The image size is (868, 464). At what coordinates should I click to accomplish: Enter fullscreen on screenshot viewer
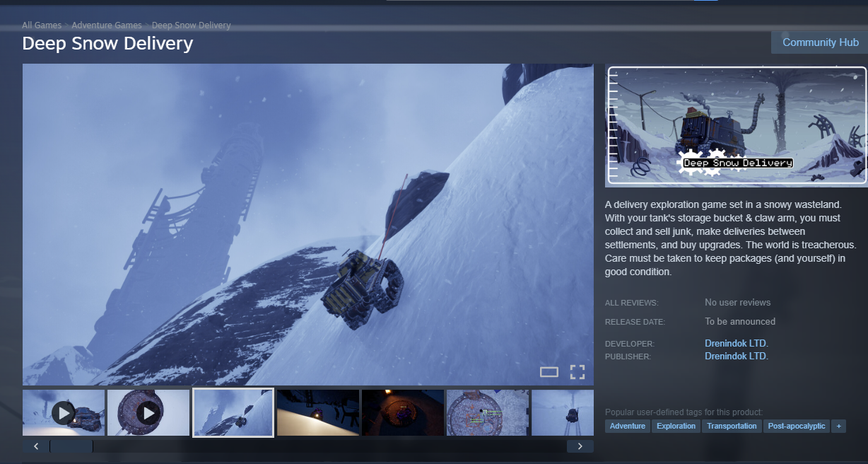tap(577, 372)
